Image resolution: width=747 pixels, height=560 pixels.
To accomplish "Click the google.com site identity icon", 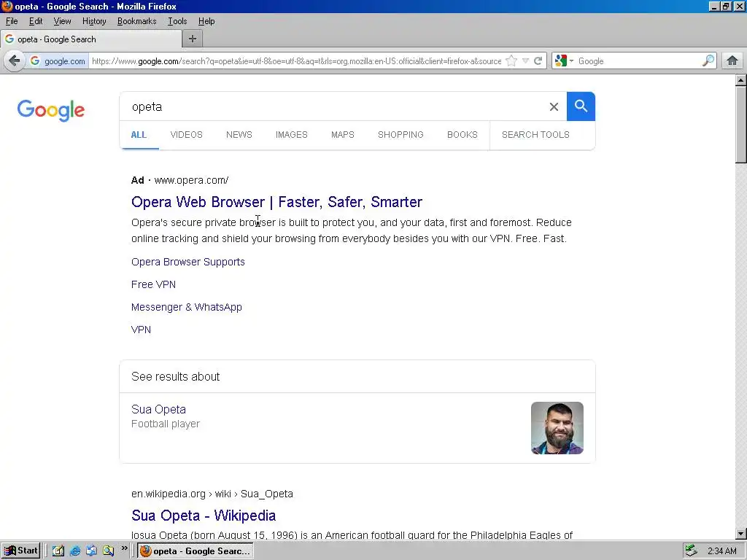I will coord(58,61).
